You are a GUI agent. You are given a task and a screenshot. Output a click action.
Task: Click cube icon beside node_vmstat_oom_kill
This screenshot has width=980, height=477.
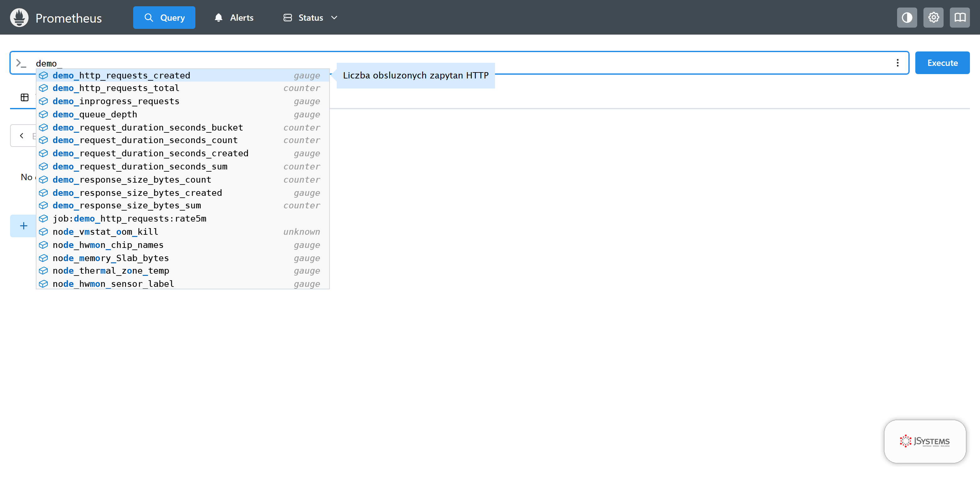click(x=43, y=232)
